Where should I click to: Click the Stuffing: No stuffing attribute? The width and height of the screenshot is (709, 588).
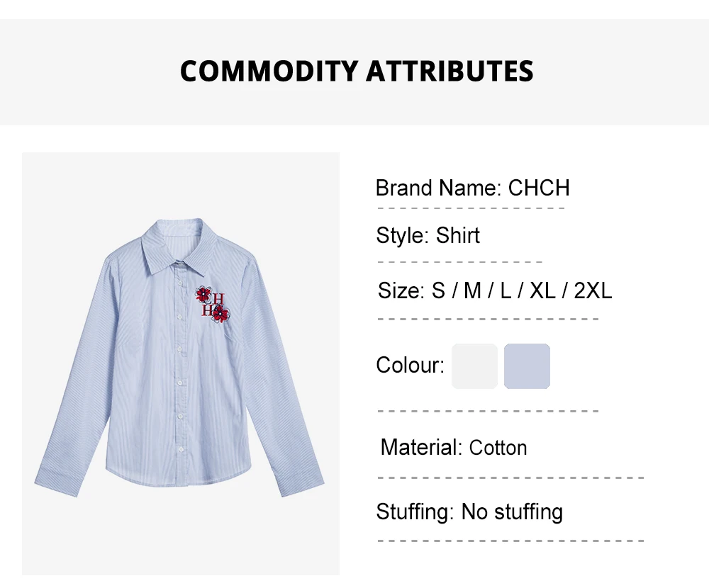(469, 511)
